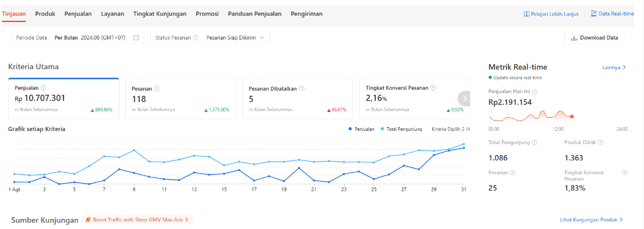The image size is (644, 229).
Task: Switch to the Produk tab
Action: 45,14
